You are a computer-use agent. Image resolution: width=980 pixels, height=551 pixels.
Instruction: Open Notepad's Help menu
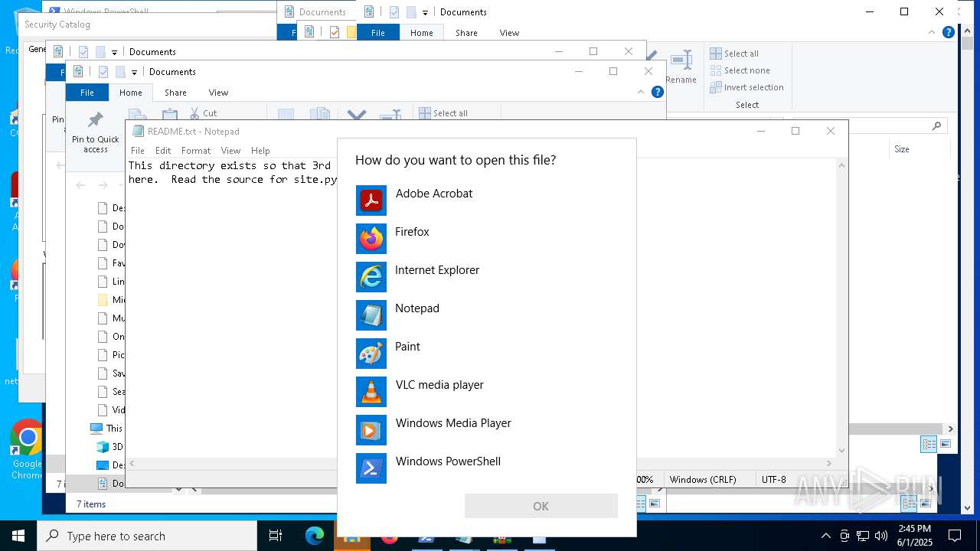260,151
